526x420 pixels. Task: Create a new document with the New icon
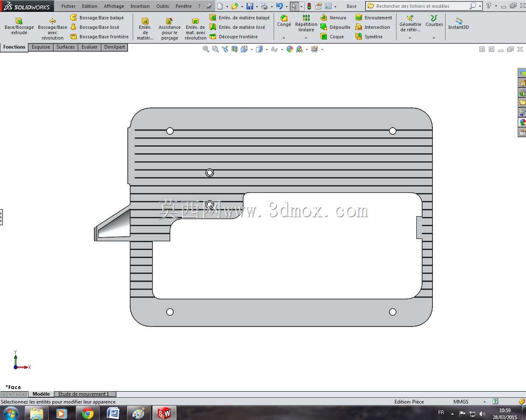click(220, 6)
